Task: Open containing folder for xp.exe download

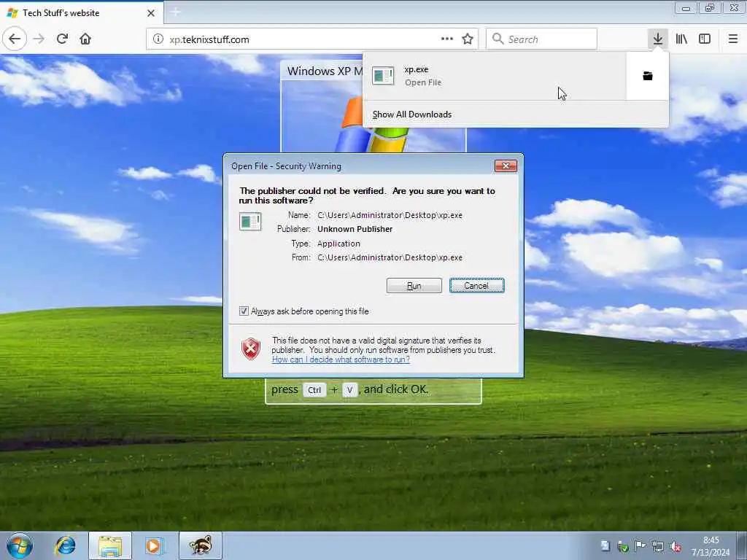Action: (x=648, y=76)
